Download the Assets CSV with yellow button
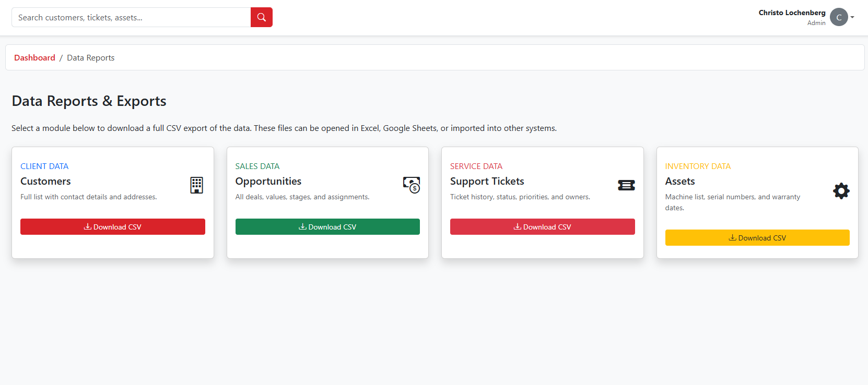This screenshot has width=868, height=385. coord(757,238)
